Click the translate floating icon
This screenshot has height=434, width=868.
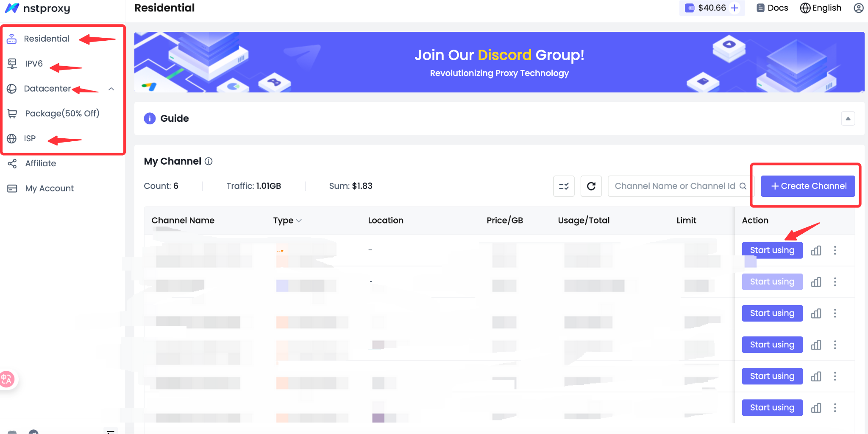tap(7, 379)
